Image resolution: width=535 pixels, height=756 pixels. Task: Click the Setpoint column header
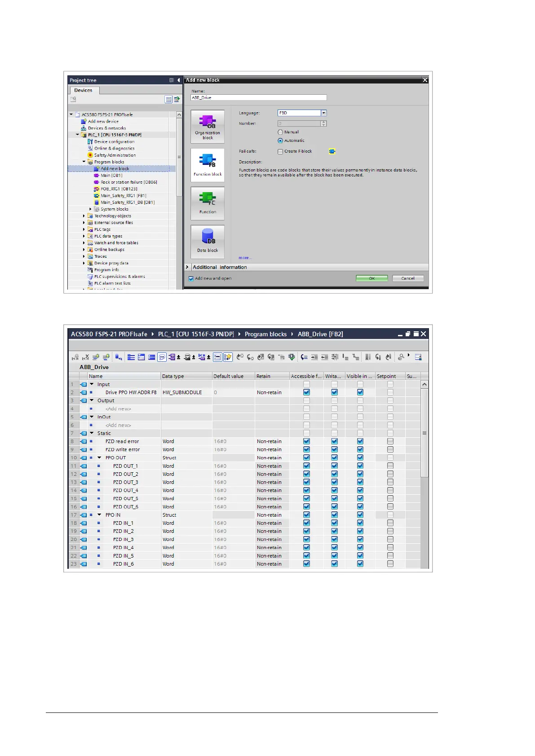tap(390, 376)
